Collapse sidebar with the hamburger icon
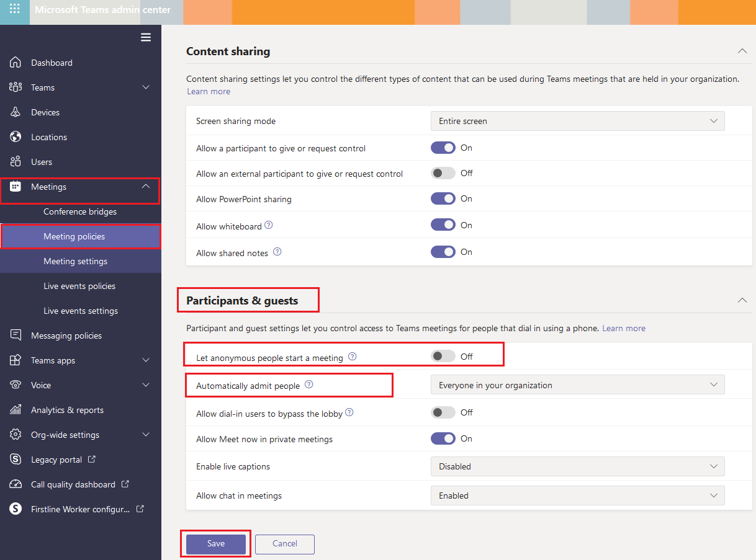Image resolution: width=756 pixels, height=560 pixels. pyautogui.click(x=146, y=38)
